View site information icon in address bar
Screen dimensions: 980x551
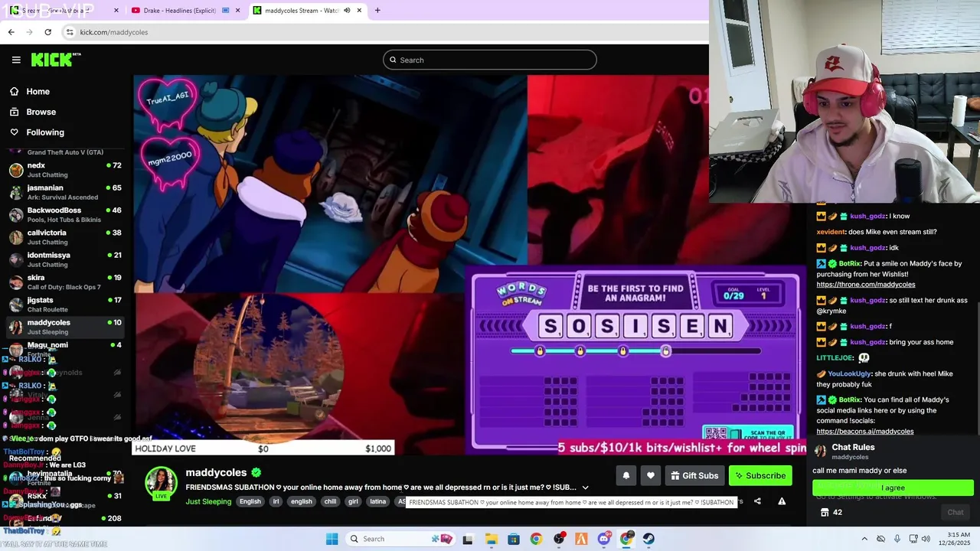tap(70, 32)
